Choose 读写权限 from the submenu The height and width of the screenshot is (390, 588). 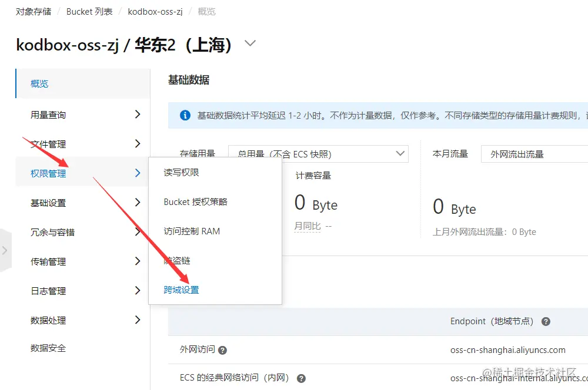[181, 172]
